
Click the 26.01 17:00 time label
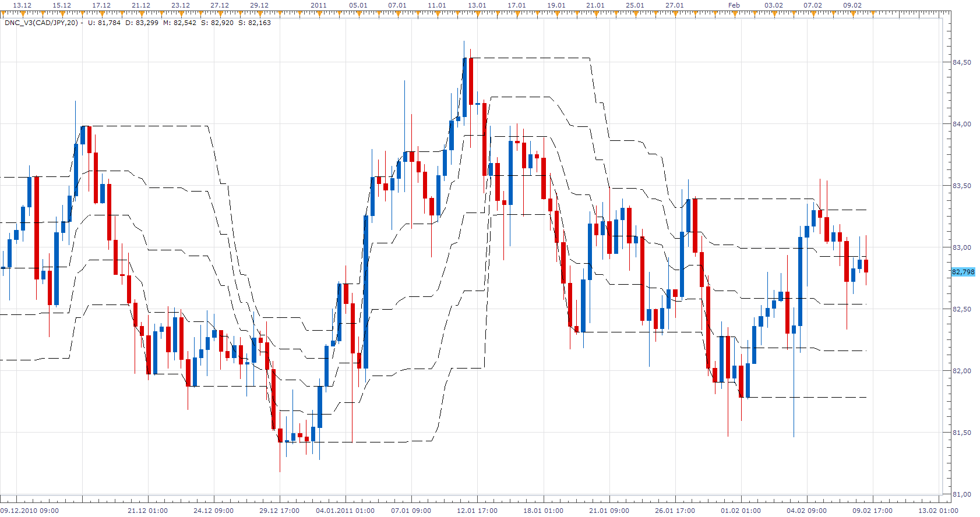click(x=675, y=511)
